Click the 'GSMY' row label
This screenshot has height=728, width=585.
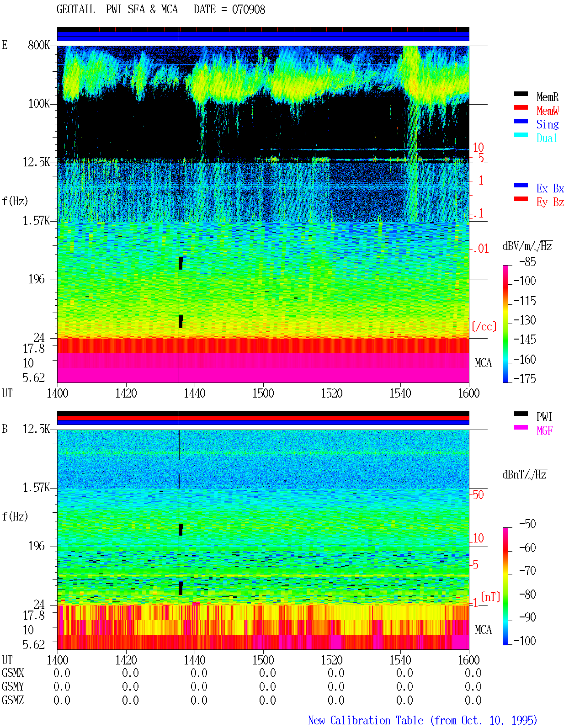point(13,686)
